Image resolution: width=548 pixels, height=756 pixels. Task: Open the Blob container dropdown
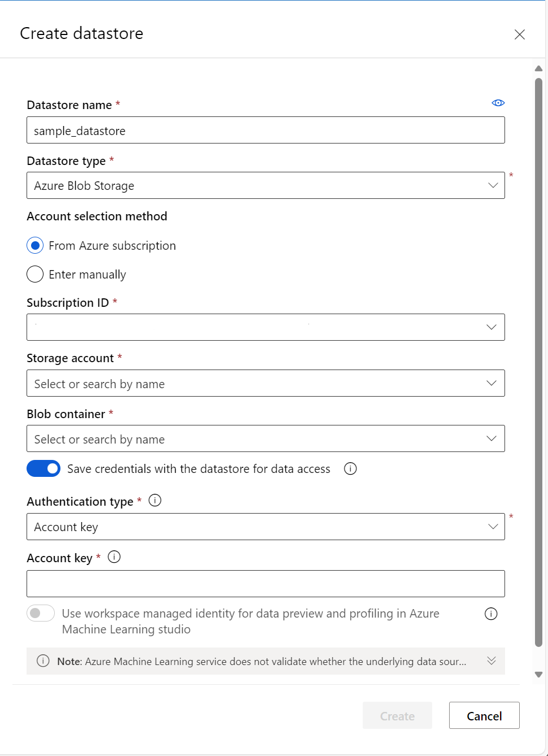point(266,438)
